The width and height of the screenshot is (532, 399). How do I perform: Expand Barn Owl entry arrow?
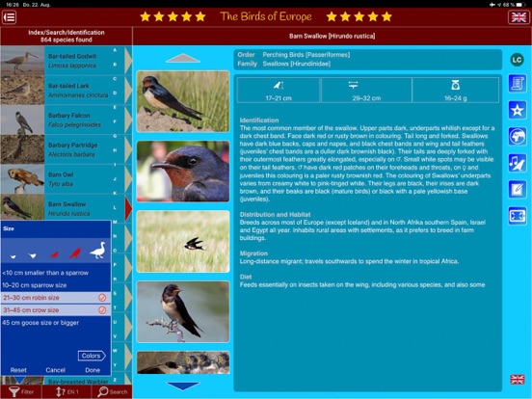[128, 179]
